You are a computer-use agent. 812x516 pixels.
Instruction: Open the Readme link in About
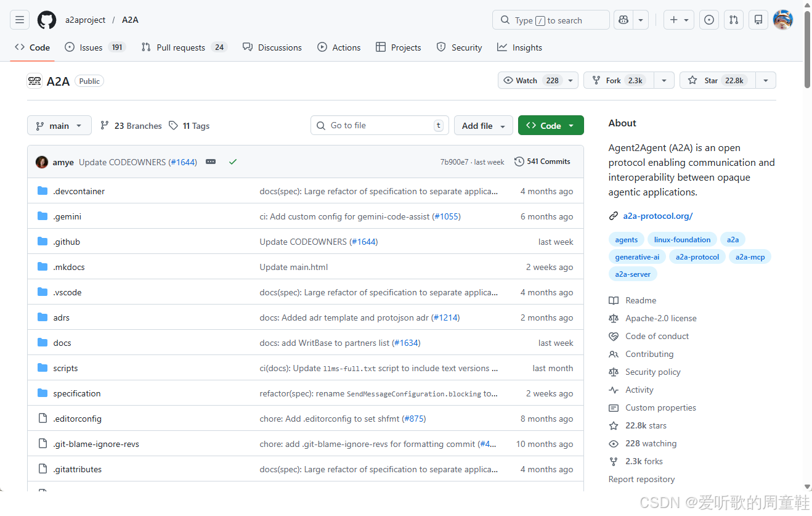(633, 300)
